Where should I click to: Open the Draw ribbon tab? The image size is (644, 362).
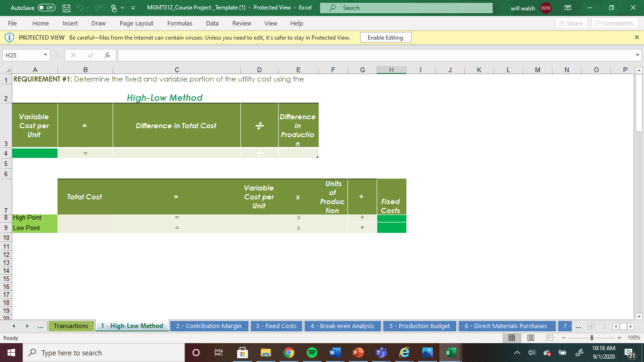[99, 23]
